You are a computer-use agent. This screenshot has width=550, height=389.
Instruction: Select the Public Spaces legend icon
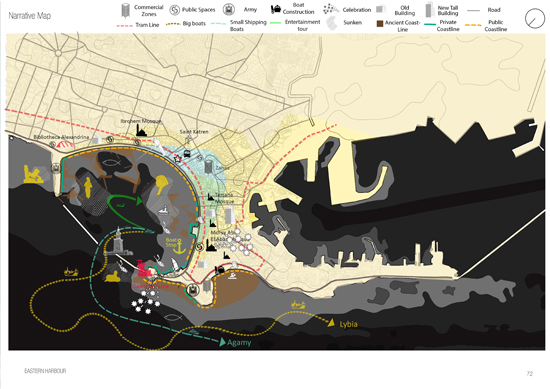coord(174,10)
